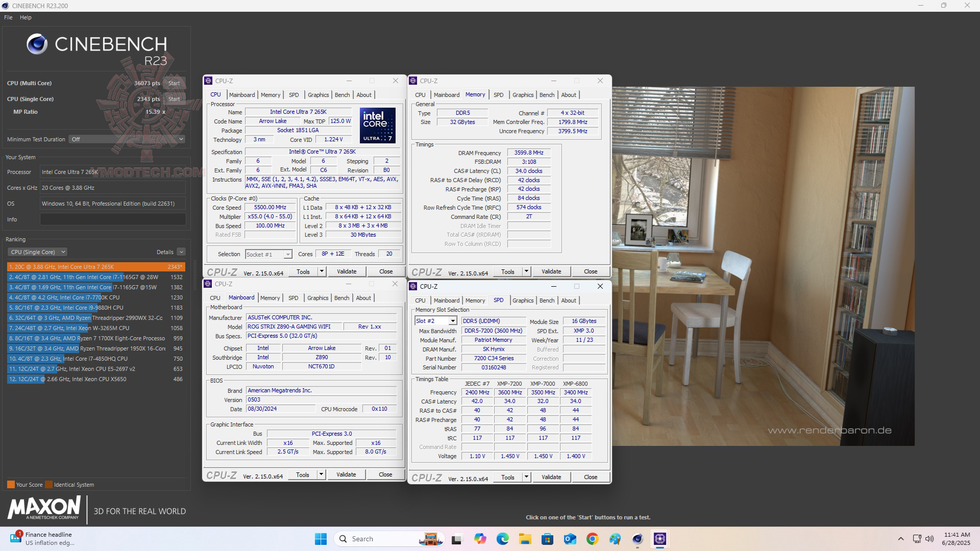Open the Slot #2 memory slot selection dropdown
Image resolution: width=980 pixels, height=551 pixels.
coord(452,321)
